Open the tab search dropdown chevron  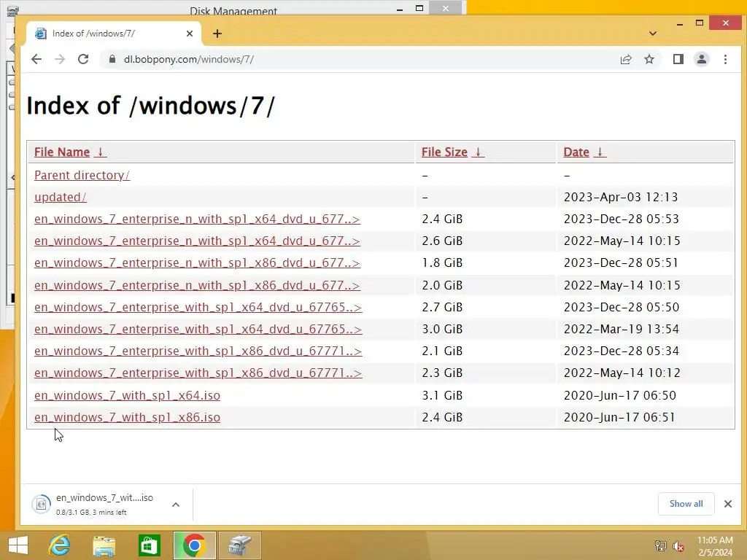[x=653, y=34]
